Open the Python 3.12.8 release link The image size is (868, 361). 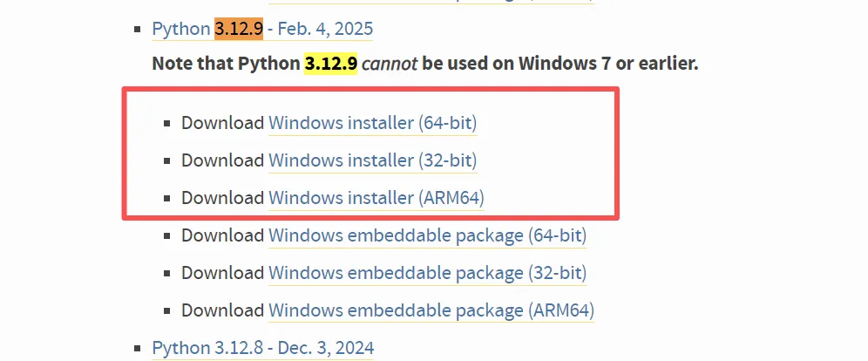pos(262,348)
